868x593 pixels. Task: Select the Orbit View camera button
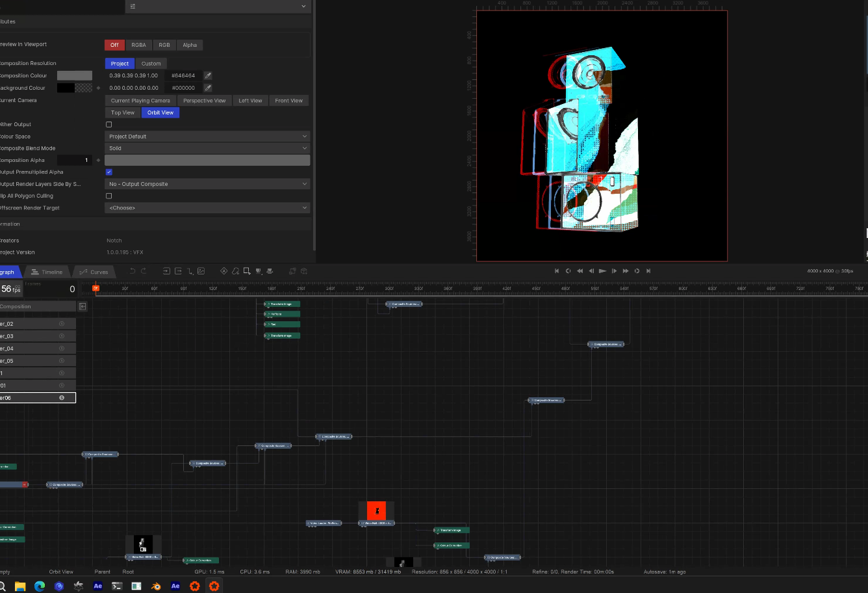point(160,112)
